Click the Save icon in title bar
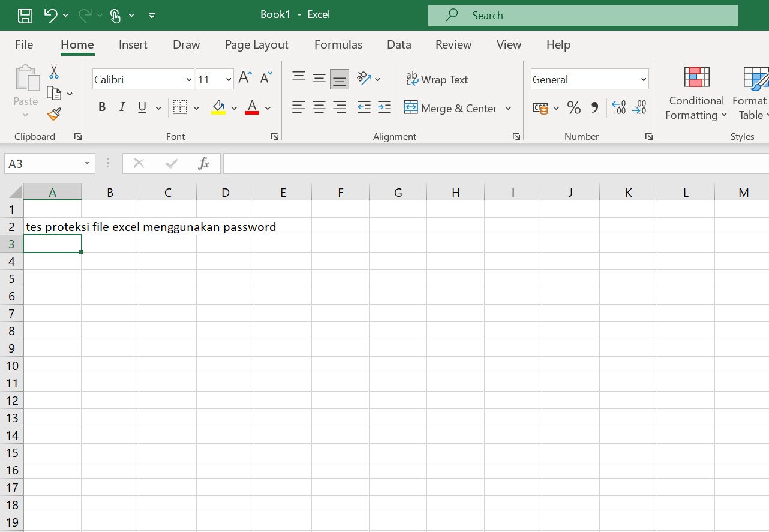The image size is (769, 532). tap(25, 15)
